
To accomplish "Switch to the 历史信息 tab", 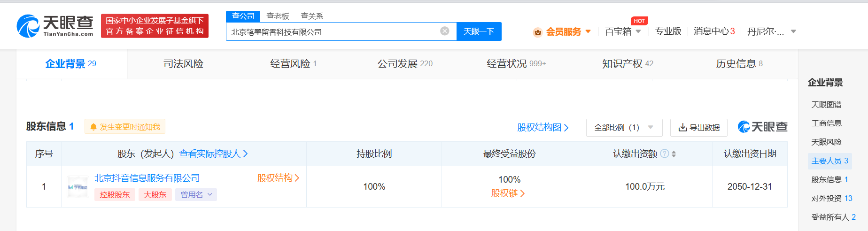I will (x=739, y=64).
